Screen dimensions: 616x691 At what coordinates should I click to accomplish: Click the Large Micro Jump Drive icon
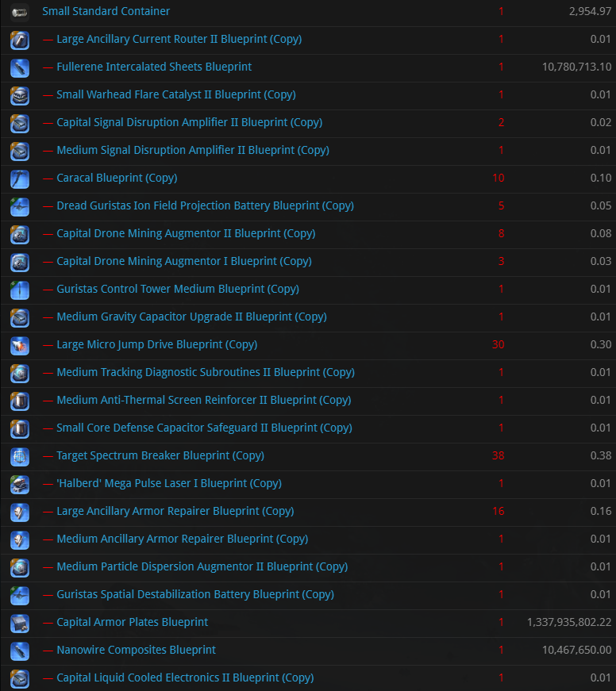click(19, 346)
